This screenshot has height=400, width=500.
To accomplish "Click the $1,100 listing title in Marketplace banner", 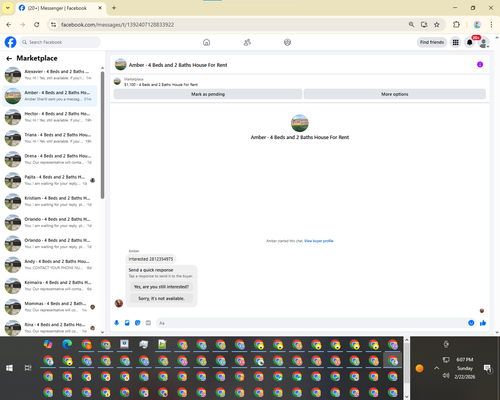I will click(x=161, y=85).
